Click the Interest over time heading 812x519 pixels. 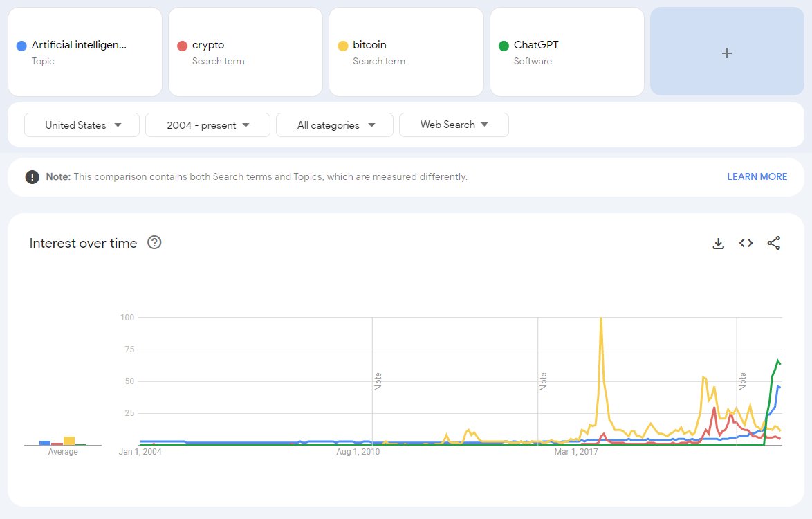click(84, 243)
